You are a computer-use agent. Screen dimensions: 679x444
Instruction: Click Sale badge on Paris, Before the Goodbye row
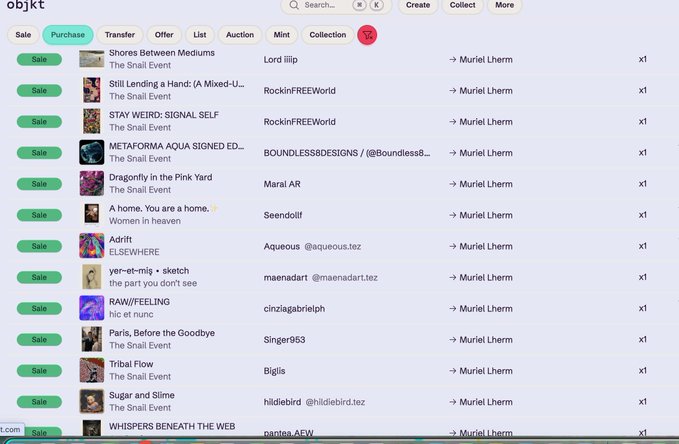[x=39, y=340]
